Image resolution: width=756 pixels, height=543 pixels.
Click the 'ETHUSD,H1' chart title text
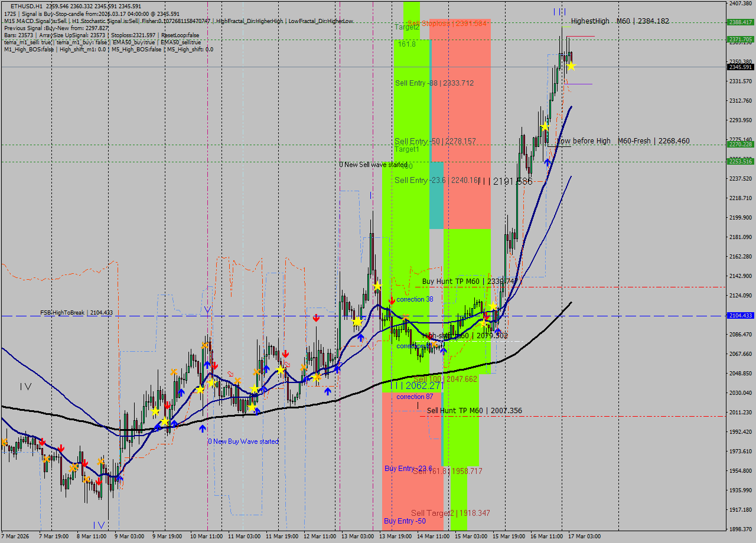click(x=26, y=6)
